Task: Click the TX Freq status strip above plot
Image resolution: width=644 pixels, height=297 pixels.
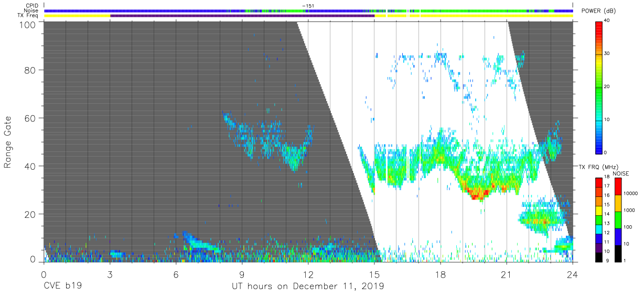Action: point(308,16)
